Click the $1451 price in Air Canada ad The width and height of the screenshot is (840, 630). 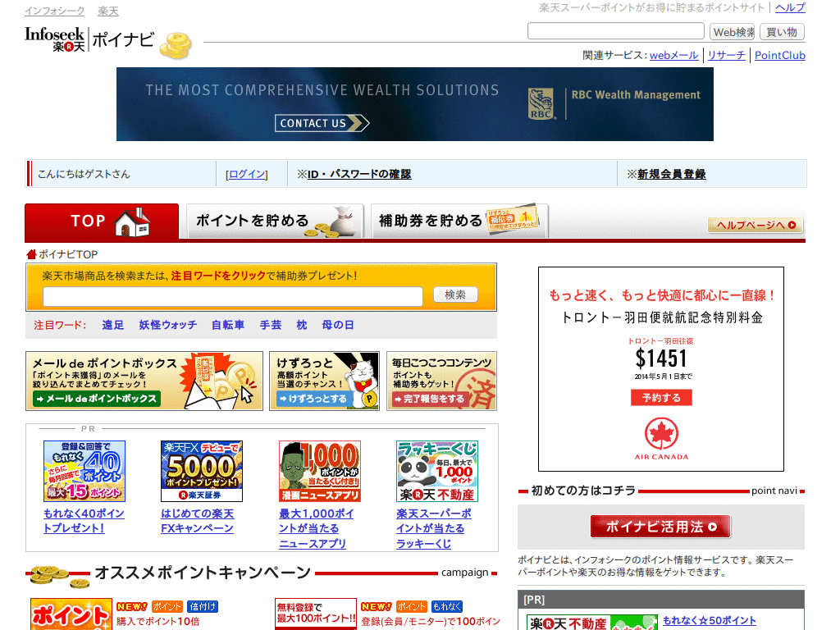point(660,358)
